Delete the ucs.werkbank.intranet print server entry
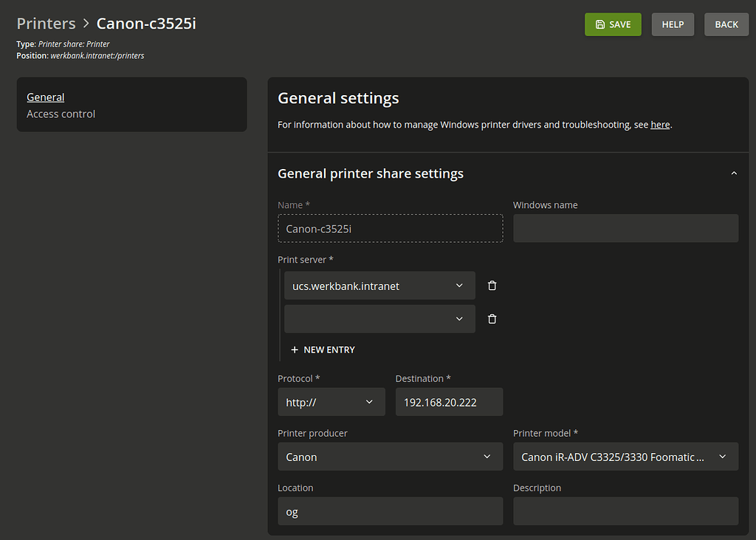The width and height of the screenshot is (756, 540). pyautogui.click(x=492, y=285)
